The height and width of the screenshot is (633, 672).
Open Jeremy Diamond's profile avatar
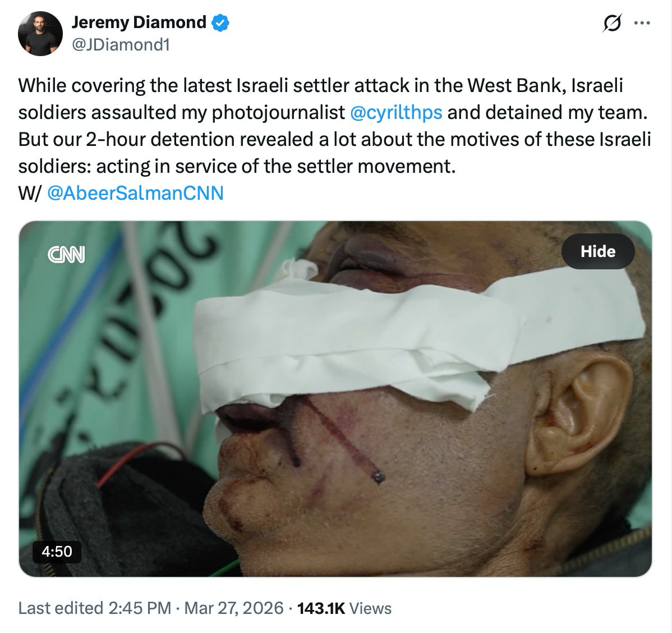(39, 33)
